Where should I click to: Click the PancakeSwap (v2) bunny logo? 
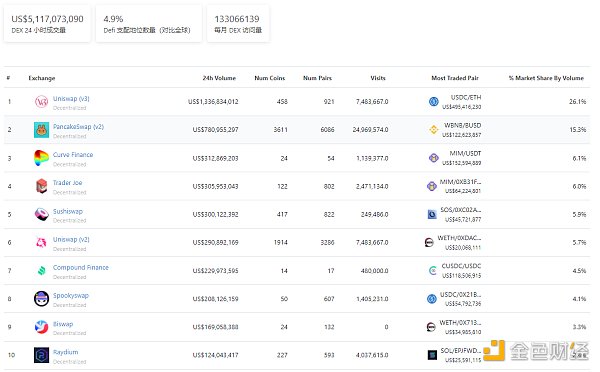point(41,130)
